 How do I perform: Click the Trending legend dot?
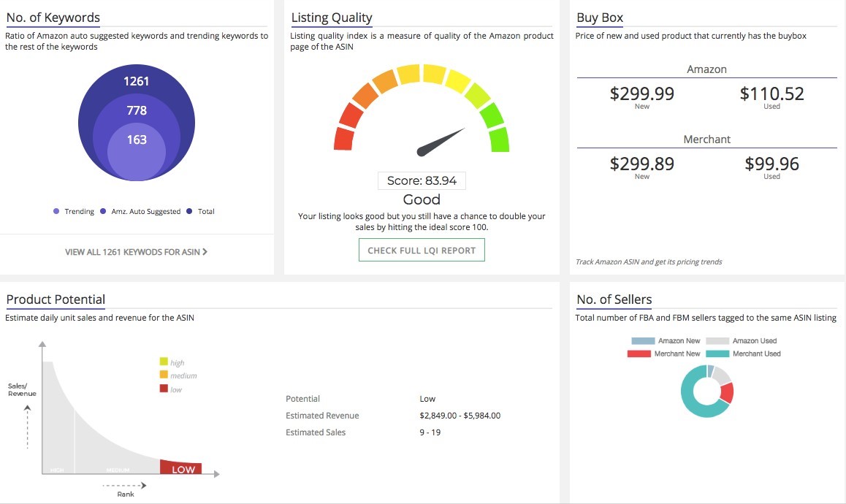click(x=56, y=212)
